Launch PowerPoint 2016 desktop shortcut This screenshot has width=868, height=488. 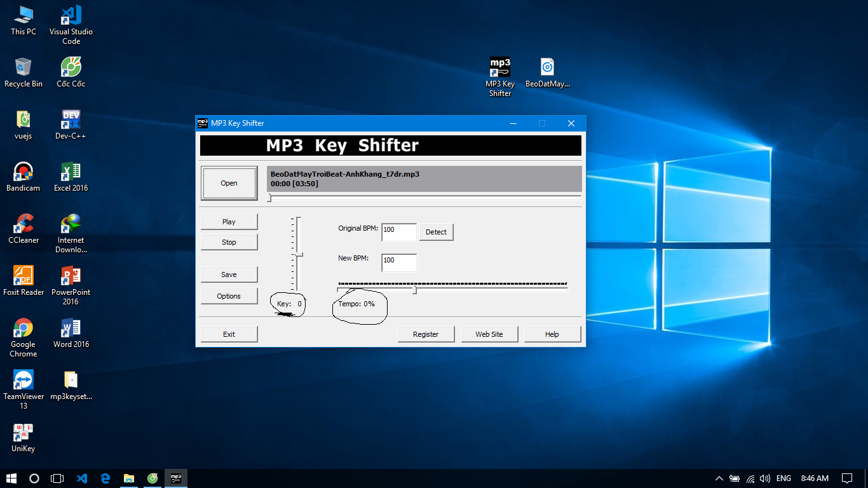pyautogui.click(x=71, y=285)
